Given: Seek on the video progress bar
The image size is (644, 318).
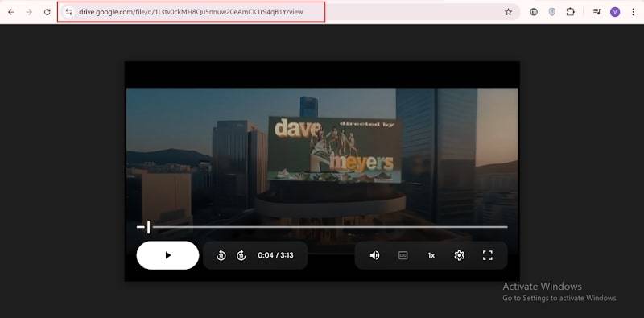Looking at the screenshot, I should 322,227.
